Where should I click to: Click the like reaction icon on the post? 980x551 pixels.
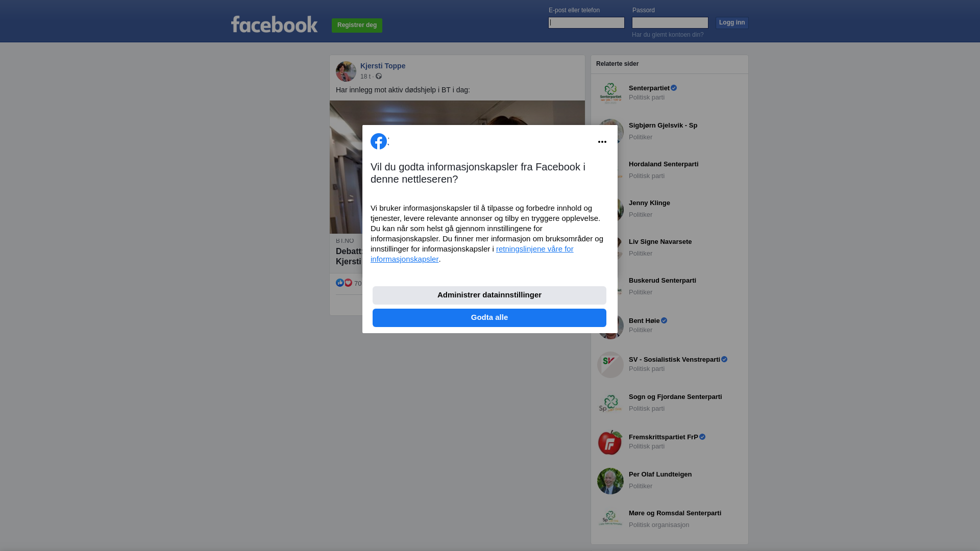(340, 283)
